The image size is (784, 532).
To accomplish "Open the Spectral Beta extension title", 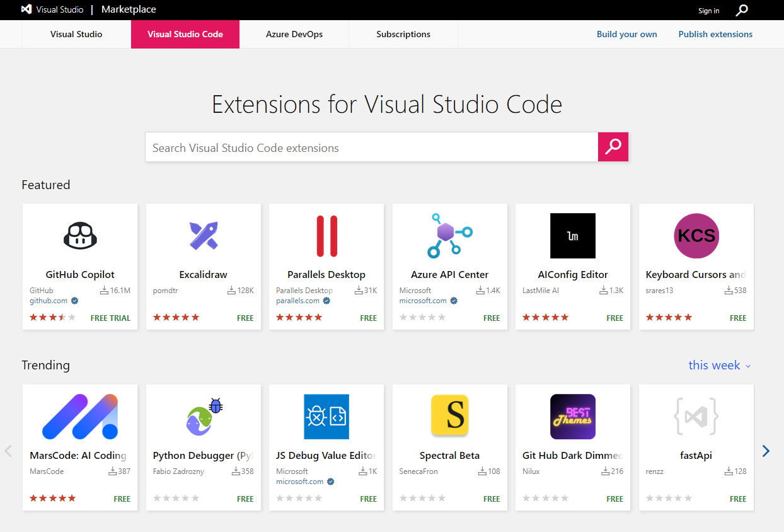I will [450, 455].
